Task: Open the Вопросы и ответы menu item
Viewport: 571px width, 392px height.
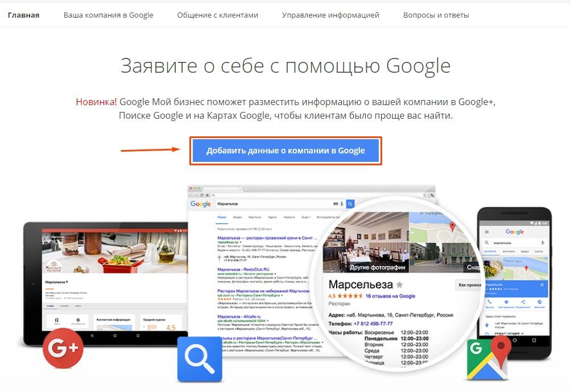Action: point(436,15)
